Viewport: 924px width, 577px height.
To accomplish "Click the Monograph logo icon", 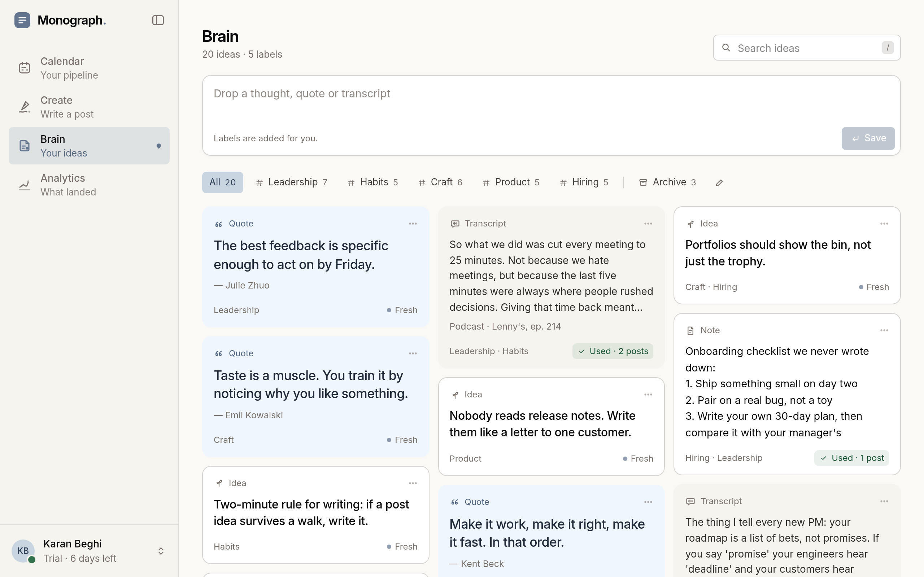I will coord(22,20).
